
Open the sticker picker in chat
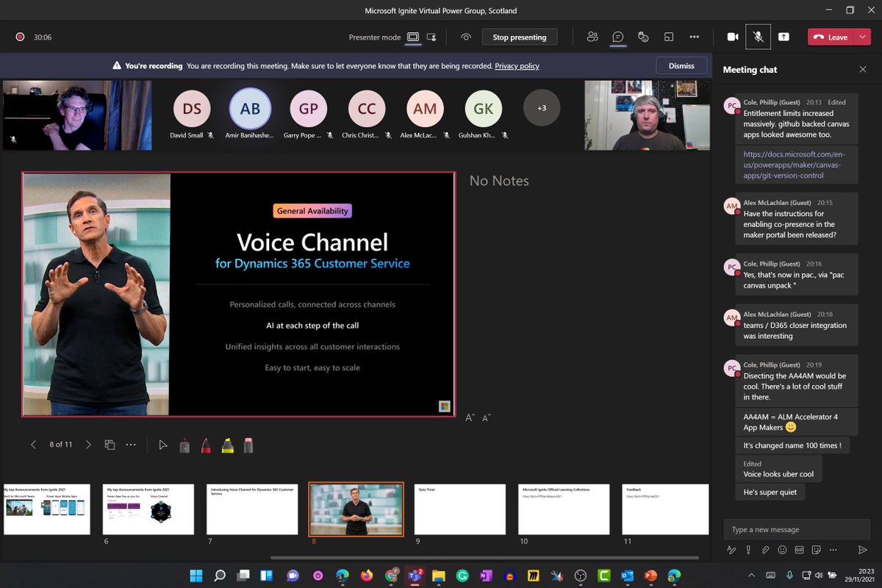pos(817,550)
